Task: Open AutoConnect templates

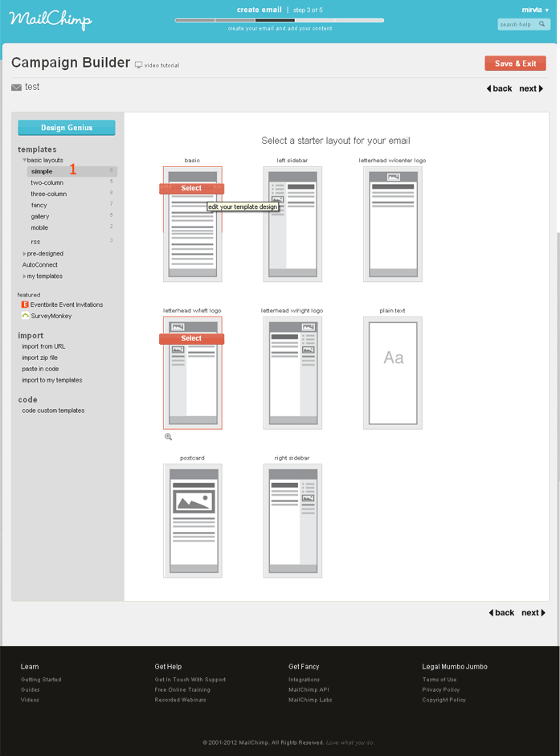Action: click(x=39, y=264)
